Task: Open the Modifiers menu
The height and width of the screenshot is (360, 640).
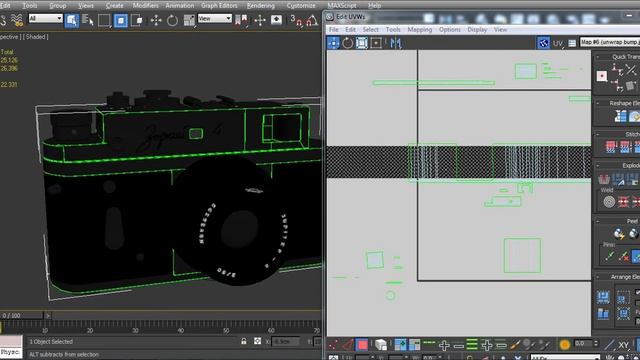Action: (146, 5)
